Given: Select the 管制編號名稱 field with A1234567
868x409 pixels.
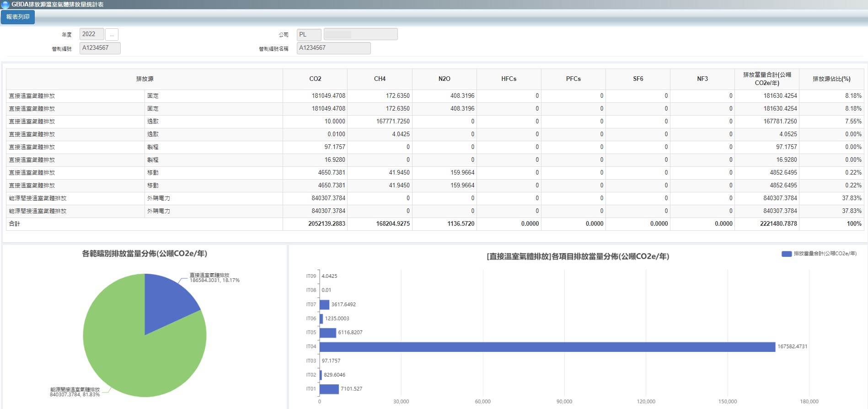Looking at the screenshot, I should (333, 48).
